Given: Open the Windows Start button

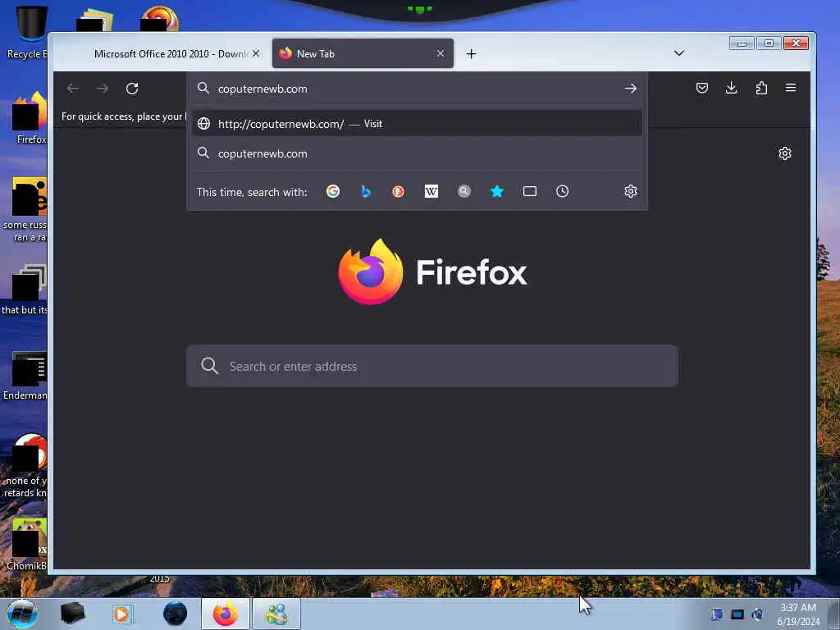Looking at the screenshot, I should point(22,614).
